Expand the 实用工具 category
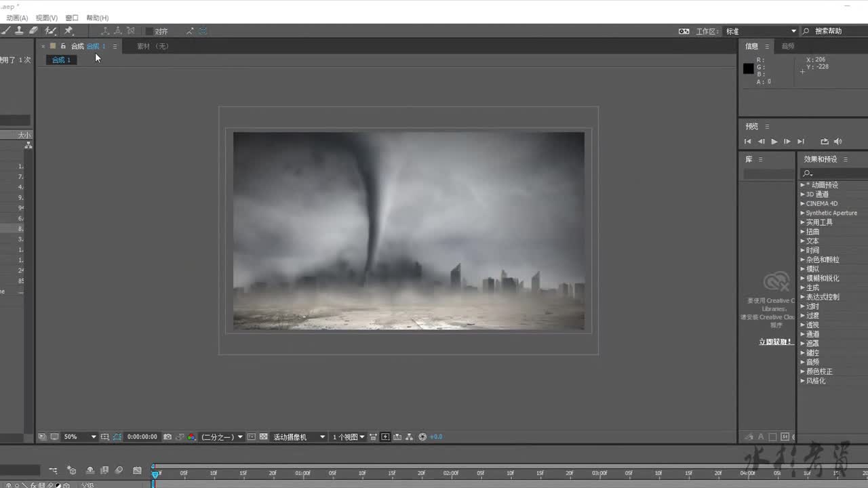The width and height of the screenshot is (868, 488). (x=803, y=222)
